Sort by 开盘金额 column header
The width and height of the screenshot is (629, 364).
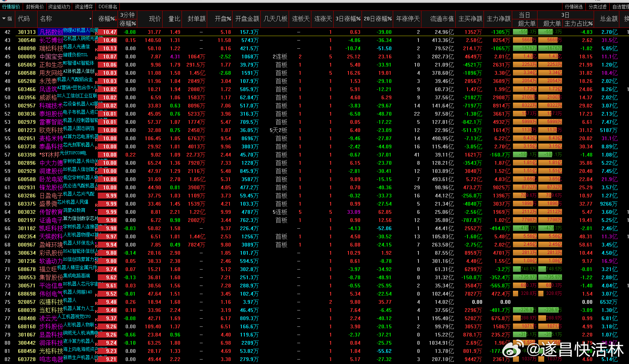point(247,19)
